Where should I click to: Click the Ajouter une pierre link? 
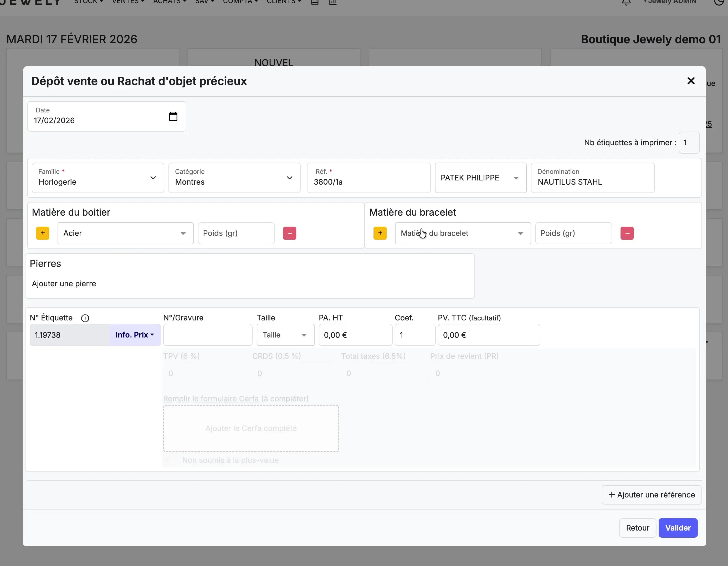click(x=64, y=283)
